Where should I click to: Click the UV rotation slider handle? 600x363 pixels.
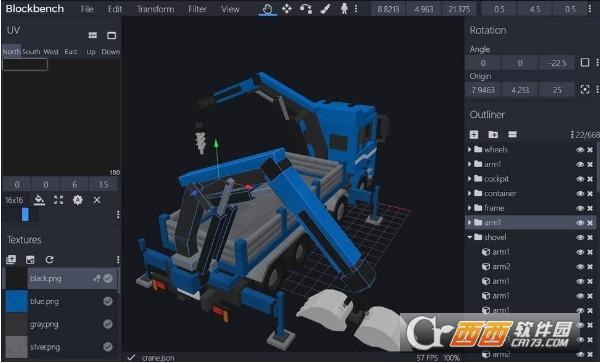pyautogui.click(x=25, y=215)
